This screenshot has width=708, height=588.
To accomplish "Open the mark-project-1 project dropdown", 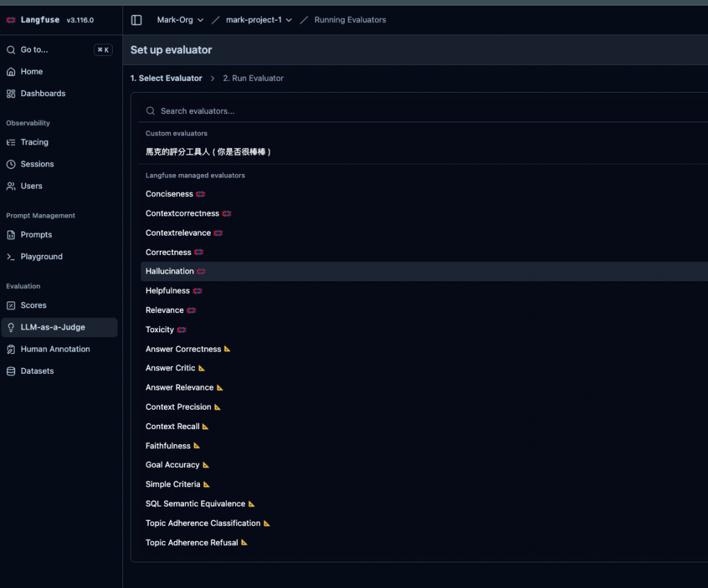I will point(259,20).
